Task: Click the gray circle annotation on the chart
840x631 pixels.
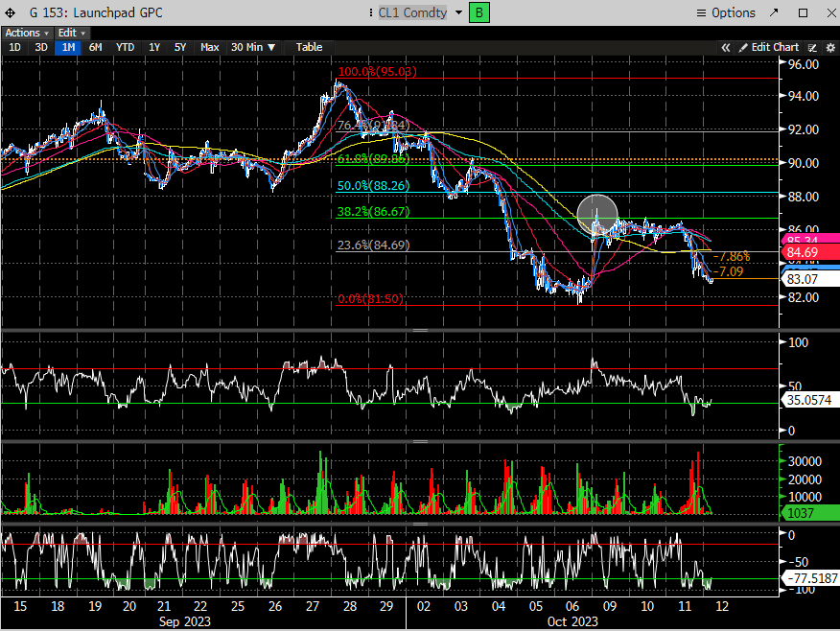Action: pos(597,216)
